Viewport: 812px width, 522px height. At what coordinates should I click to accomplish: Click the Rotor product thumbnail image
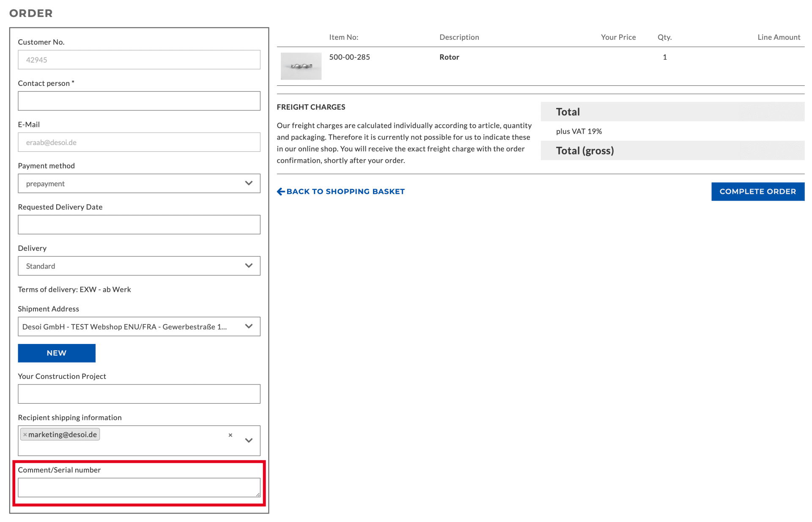(301, 66)
